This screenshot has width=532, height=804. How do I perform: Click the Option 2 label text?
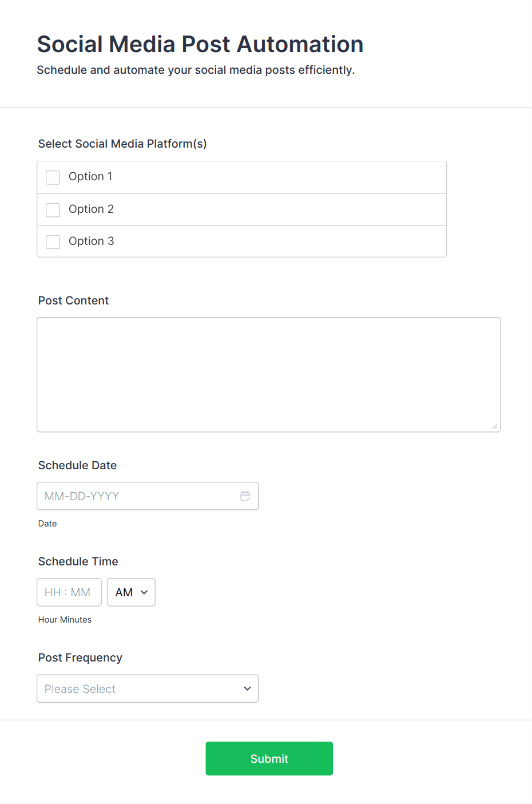91,209
